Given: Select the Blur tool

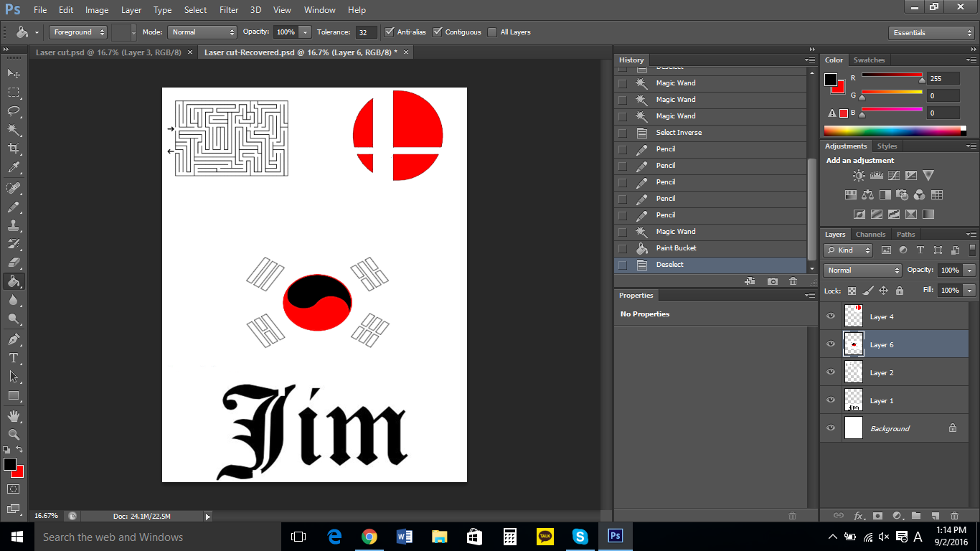Looking at the screenshot, I should (14, 300).
